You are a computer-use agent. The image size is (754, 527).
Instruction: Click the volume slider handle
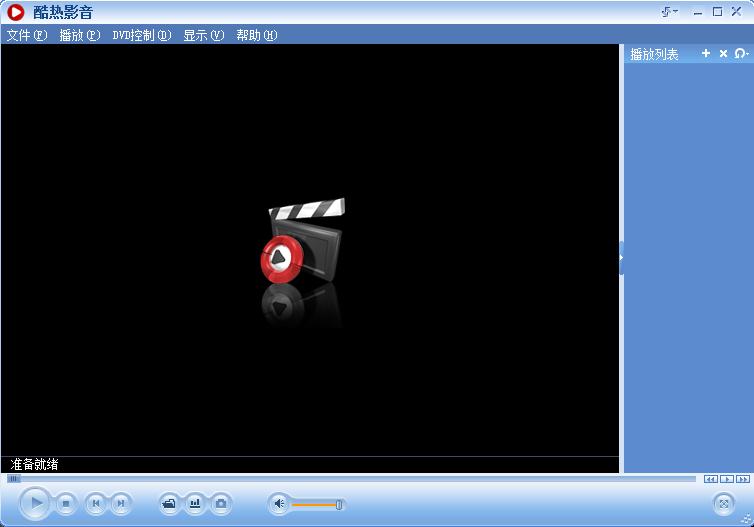point(339,504)
